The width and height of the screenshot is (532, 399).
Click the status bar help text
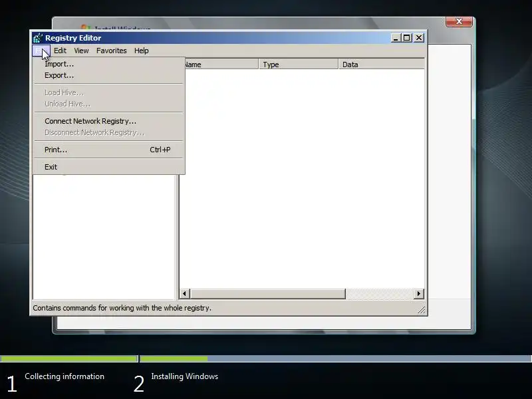(x=122, y=308)
